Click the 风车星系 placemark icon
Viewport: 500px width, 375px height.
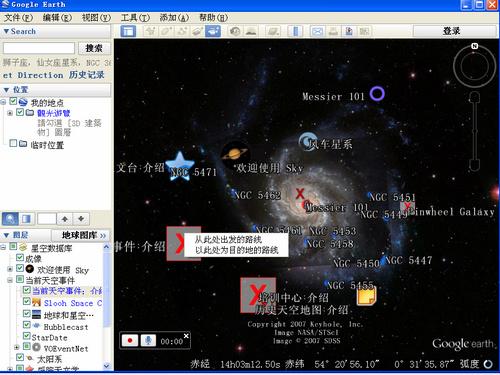[x=307, y=142]
